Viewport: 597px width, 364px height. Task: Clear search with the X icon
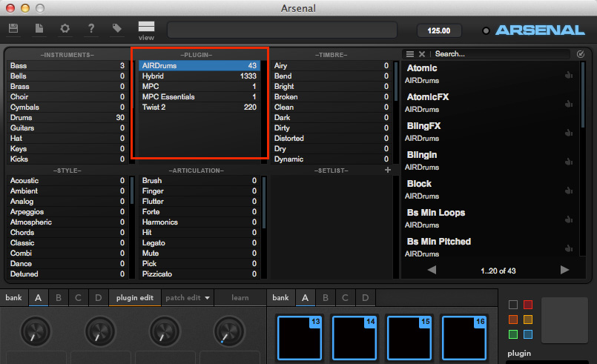point(422,54)
